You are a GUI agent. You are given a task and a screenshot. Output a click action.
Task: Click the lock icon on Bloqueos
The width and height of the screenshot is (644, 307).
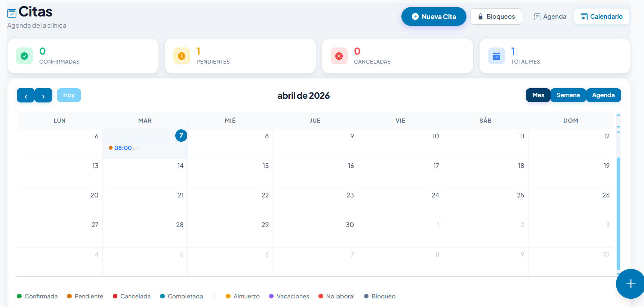480,17
